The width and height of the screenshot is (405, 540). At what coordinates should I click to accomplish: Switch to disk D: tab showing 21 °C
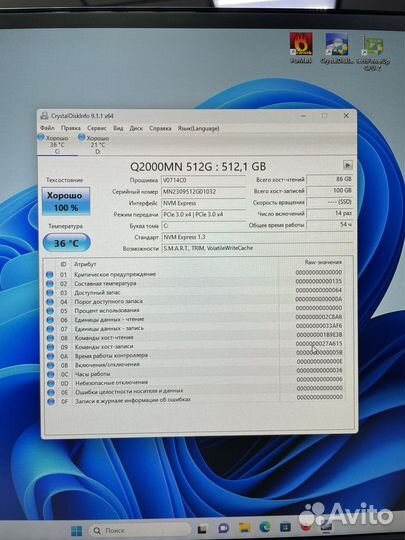pyautogui.click(x=98, y=144)
